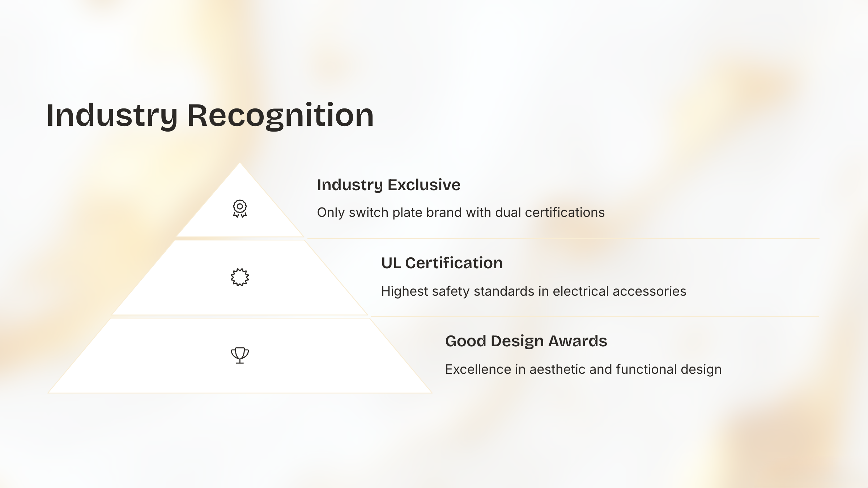Select the Industry Recognition slide title
The height and width of the screenshot is (488, 868).
click(210, 116)
